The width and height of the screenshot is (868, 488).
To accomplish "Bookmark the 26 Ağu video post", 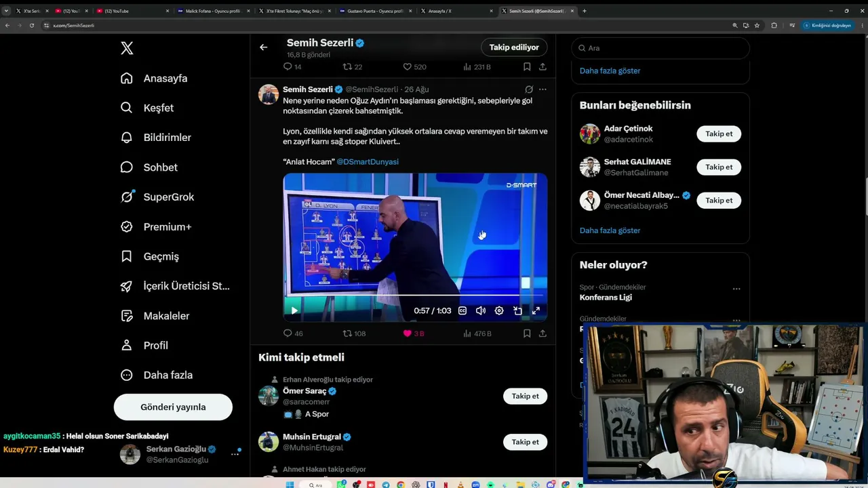I will pos(527,333).
